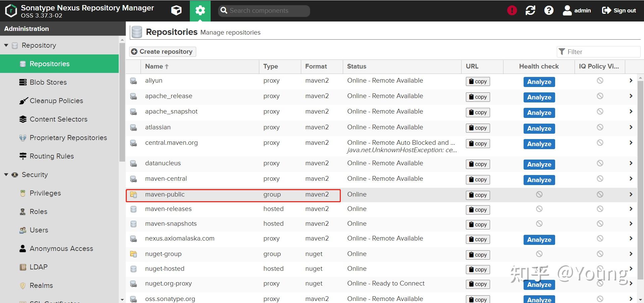Expand the aliyun row details chevron
The width and height of the screenshot is (644, 303).
631,81
